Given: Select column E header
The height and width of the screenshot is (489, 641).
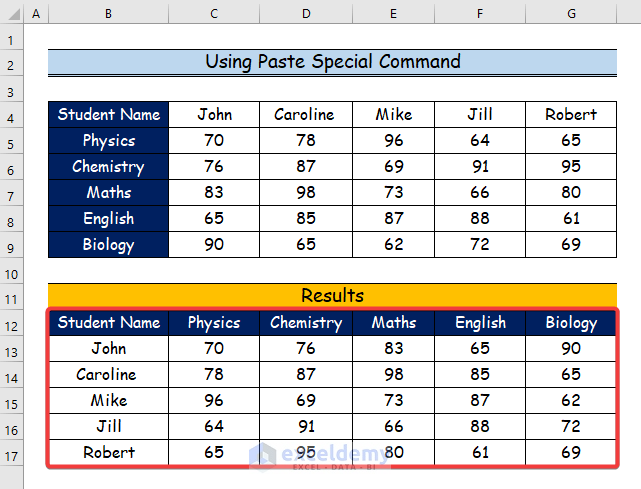Looking at the screenshot, I should (x=393, y=13).
